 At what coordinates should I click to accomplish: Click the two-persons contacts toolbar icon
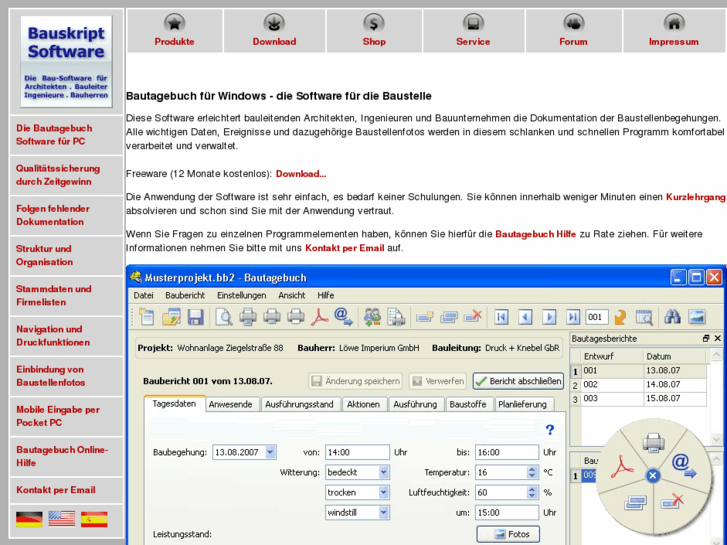[372, 317]
